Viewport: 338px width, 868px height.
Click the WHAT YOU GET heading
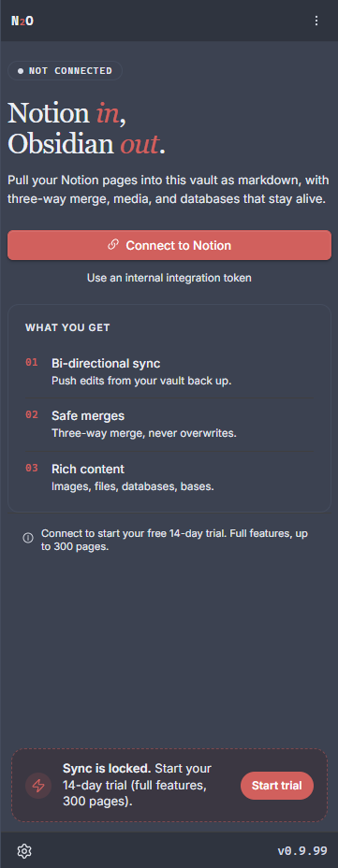coord(67,327)
